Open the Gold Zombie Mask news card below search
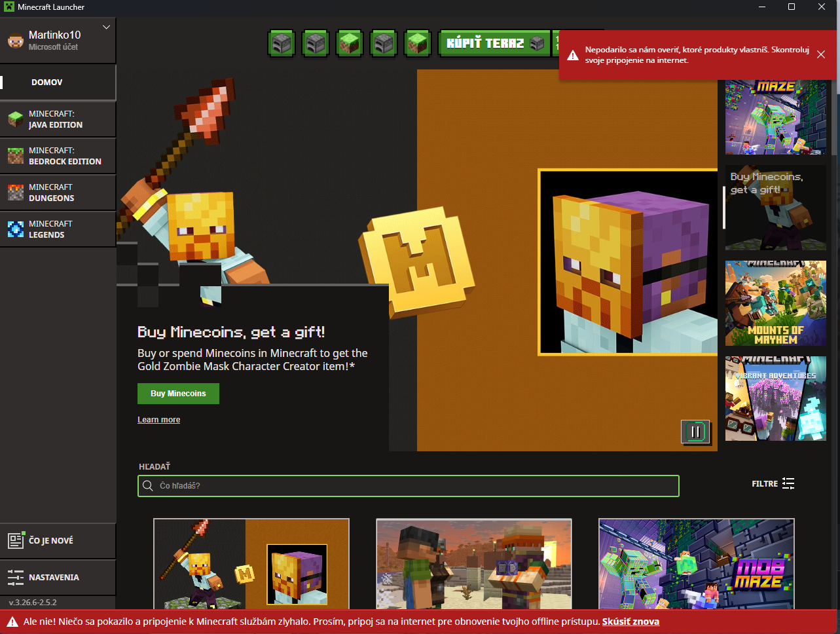Image resolution: width=840 pixels, height=634 pixels. [251, 564]
